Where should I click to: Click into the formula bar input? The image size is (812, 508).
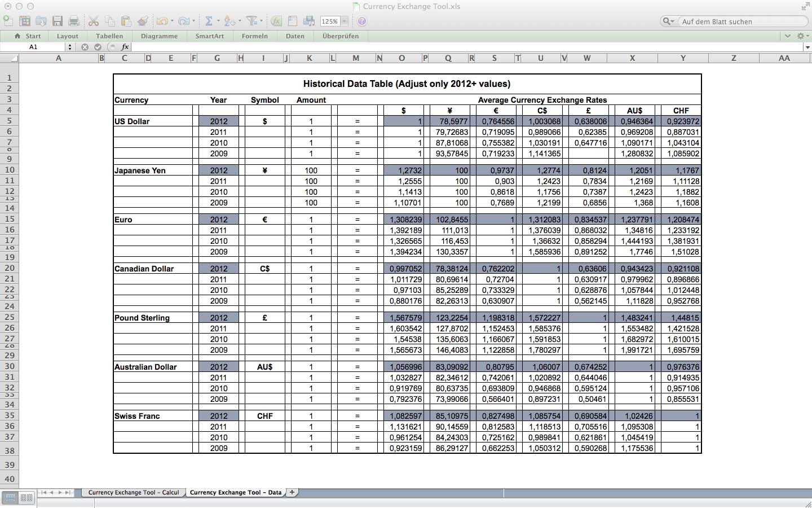[467, 47]
